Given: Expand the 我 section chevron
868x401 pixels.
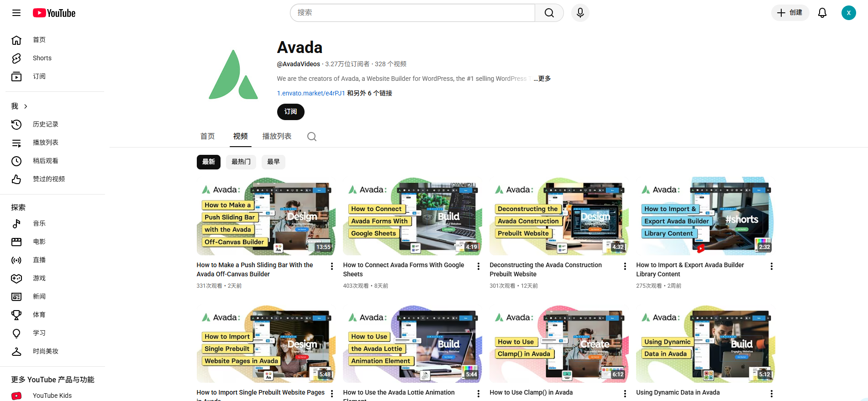Looking at the screenshot, I should [26, 106].
